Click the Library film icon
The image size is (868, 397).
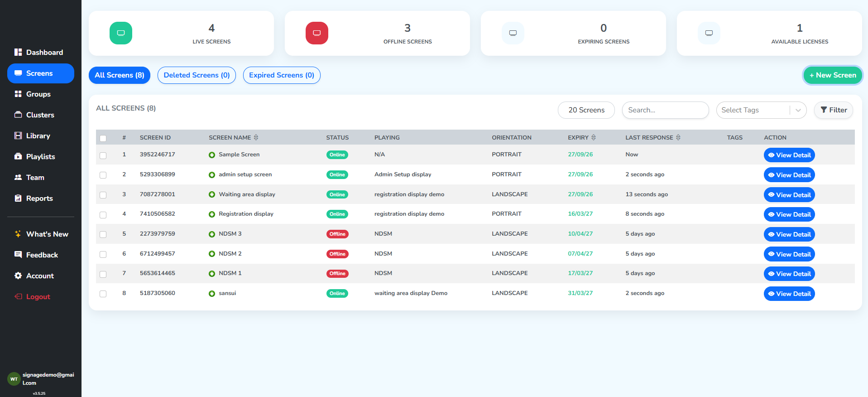tap(18, 136)
